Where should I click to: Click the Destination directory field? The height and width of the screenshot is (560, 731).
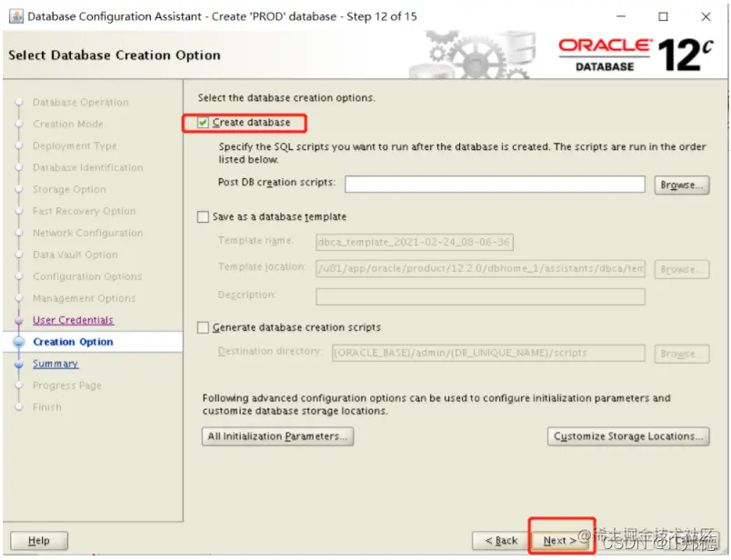click(488, 353)
